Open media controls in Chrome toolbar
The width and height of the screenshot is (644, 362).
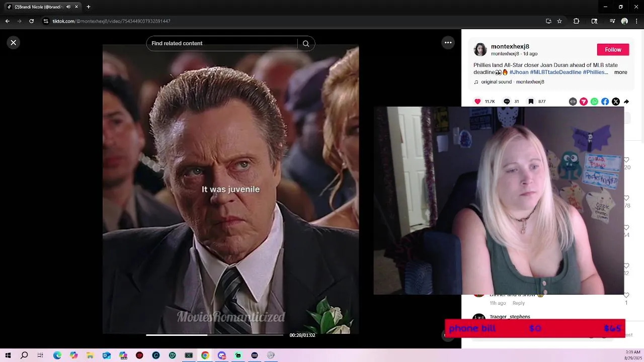[x=612, y=21]
